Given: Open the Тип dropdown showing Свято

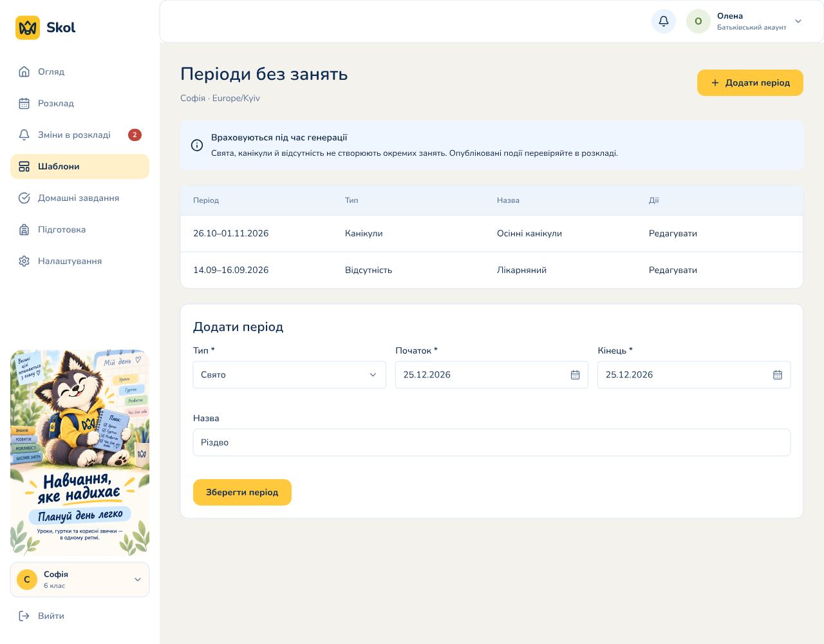Looking at the screenshot, I should coord(290,375).
